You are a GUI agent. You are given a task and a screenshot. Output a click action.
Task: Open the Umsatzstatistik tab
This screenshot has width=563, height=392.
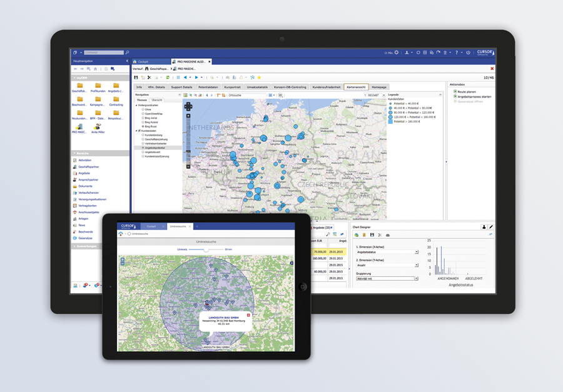click(256, 87)
